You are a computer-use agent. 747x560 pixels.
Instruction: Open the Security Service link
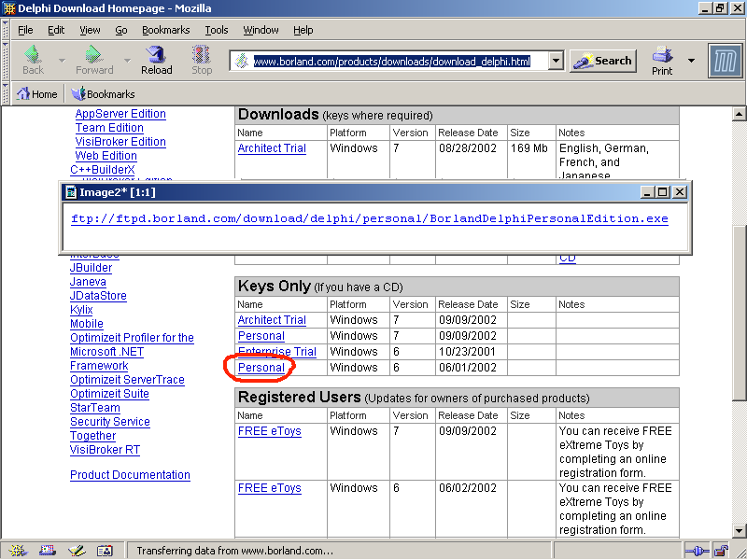(x=110, y=422)
